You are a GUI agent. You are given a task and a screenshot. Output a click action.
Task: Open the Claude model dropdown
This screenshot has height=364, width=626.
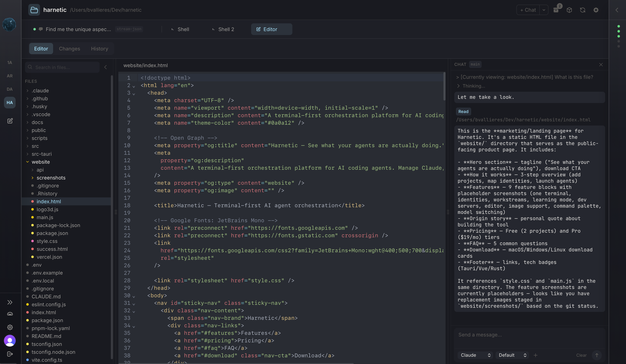tap(475, 355)
